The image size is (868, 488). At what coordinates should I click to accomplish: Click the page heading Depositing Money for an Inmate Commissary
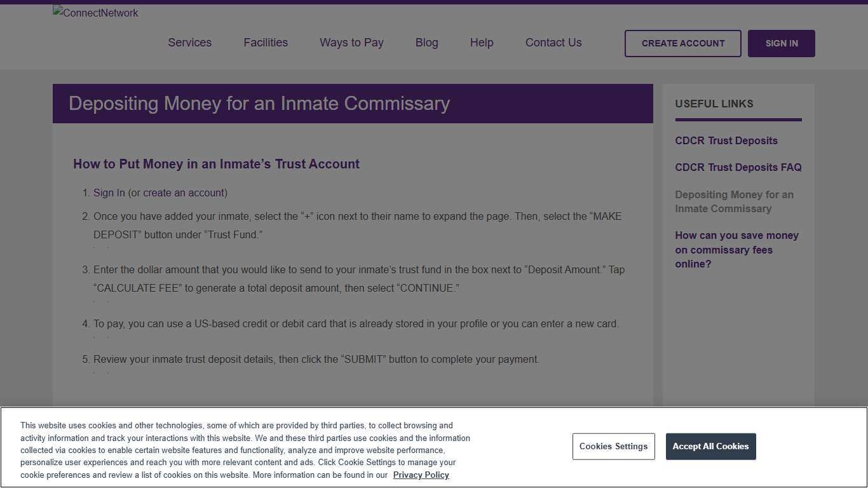click(x=259, y=104)
